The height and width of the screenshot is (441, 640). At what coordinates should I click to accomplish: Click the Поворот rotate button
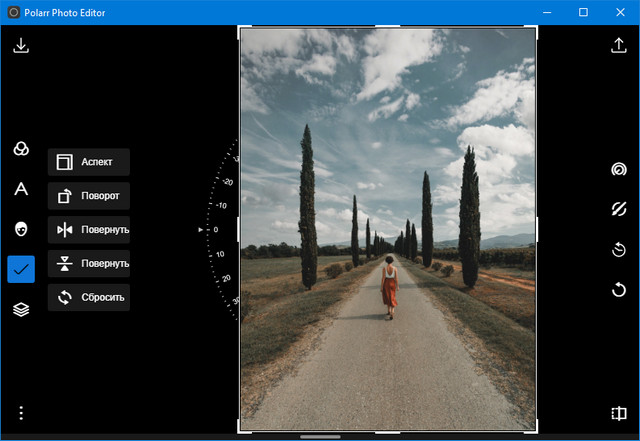pyautogui.click(x=89, y=196)
